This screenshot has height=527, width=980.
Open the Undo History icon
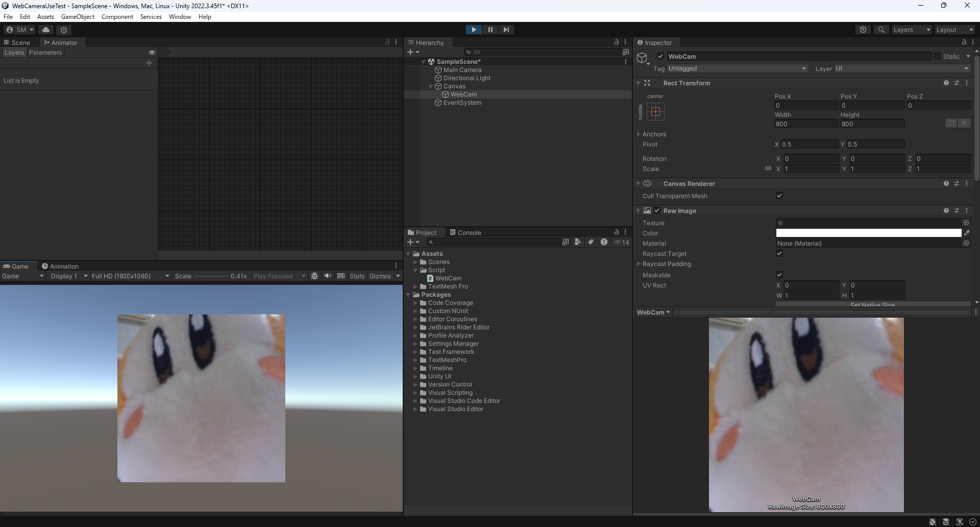(863, 30)
